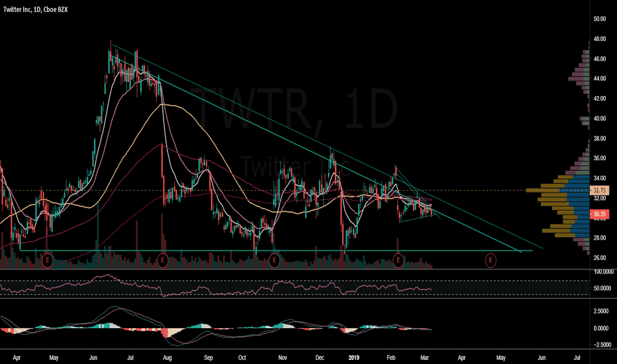Click the earnings E marker nearest Feb
The height and width of the screenshot is (364, 617).
coord(399,260)
